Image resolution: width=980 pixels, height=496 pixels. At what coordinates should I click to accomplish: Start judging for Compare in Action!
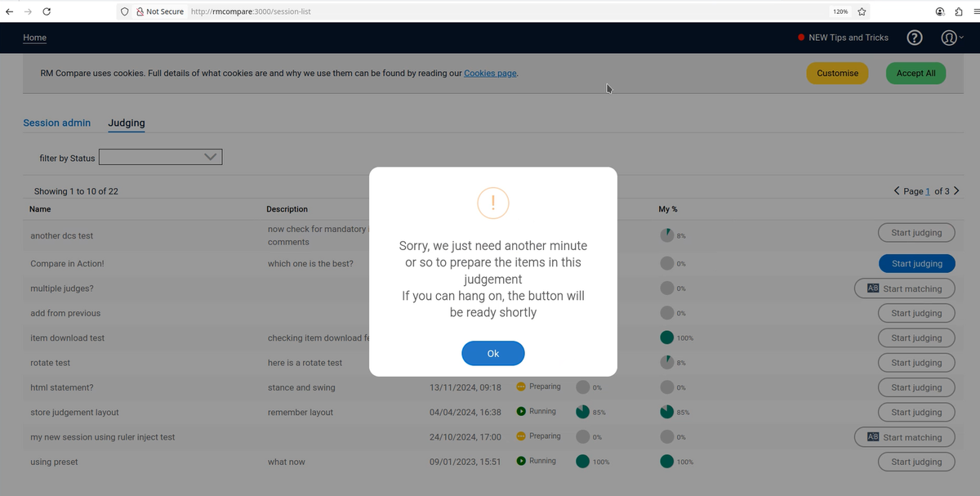click(x=916, y=263)
